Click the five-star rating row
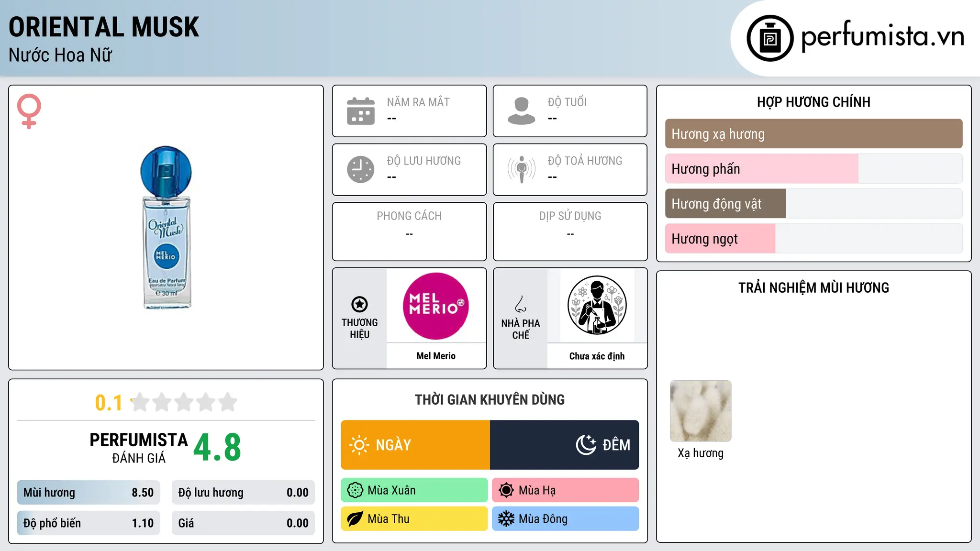This screenshot has height=551, width=980. (184, 402)
